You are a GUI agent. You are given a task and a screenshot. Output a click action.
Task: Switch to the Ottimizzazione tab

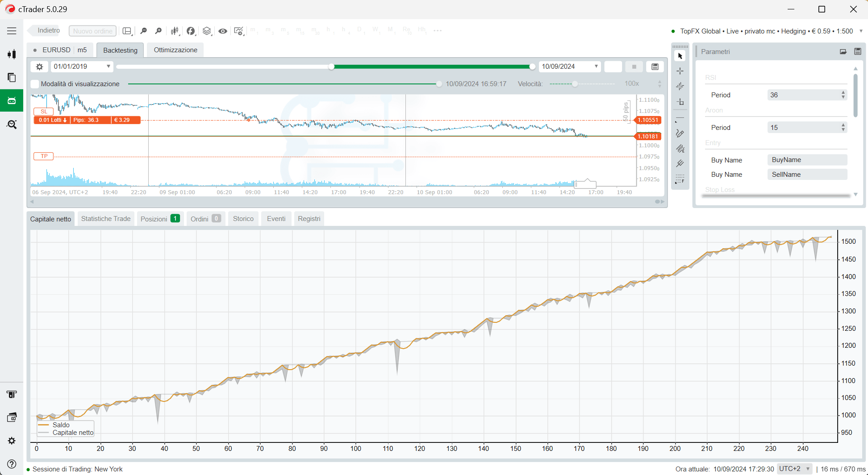(175, 50)
